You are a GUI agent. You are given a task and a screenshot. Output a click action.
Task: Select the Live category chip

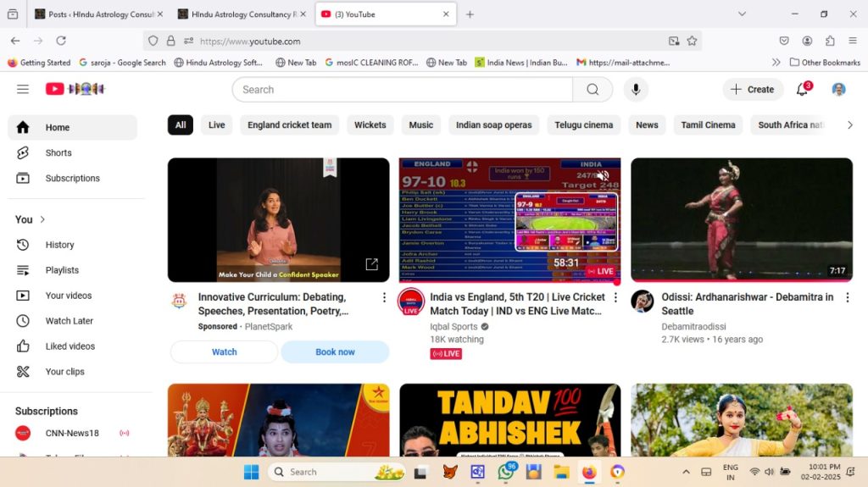(x=216, y=125)
